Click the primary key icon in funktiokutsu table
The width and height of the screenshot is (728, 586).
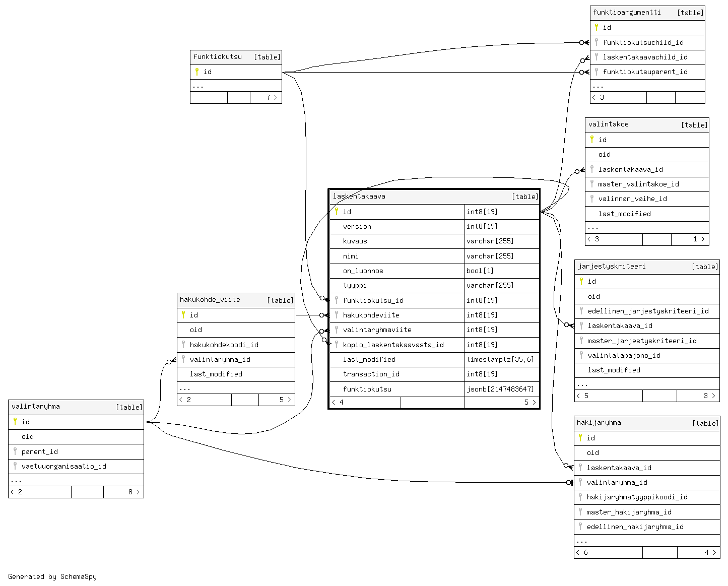click(x=196, y=72)
